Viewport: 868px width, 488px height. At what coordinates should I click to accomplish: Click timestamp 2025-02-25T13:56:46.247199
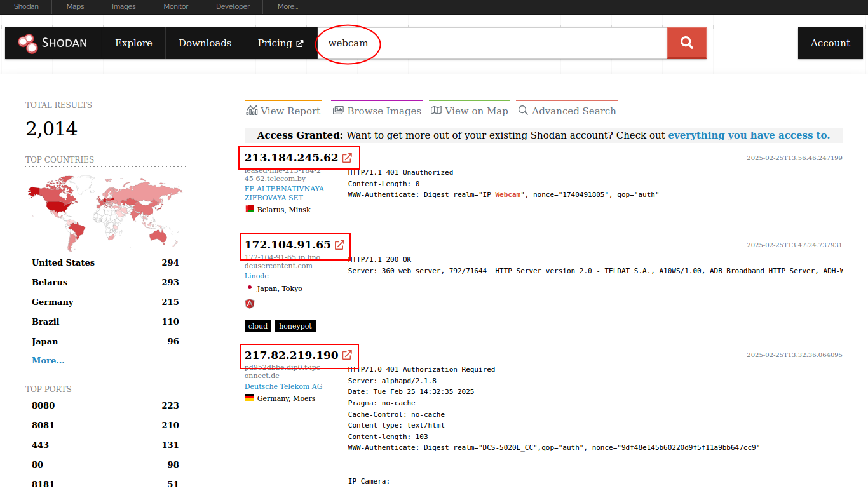[794, 158]
